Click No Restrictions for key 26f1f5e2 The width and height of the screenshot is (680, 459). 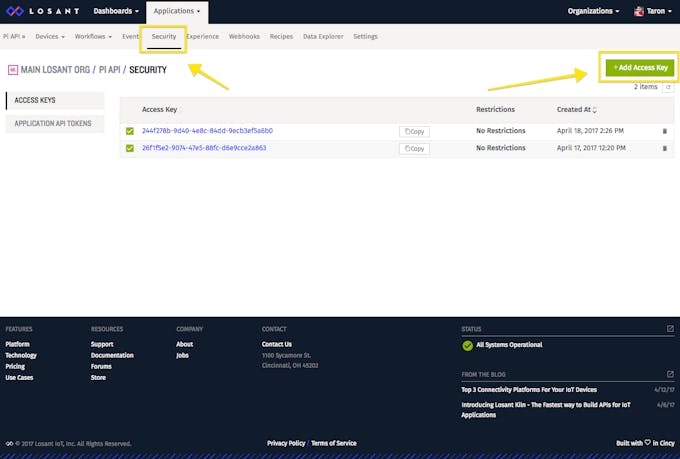pyautogui.click(x=500, y=148)
